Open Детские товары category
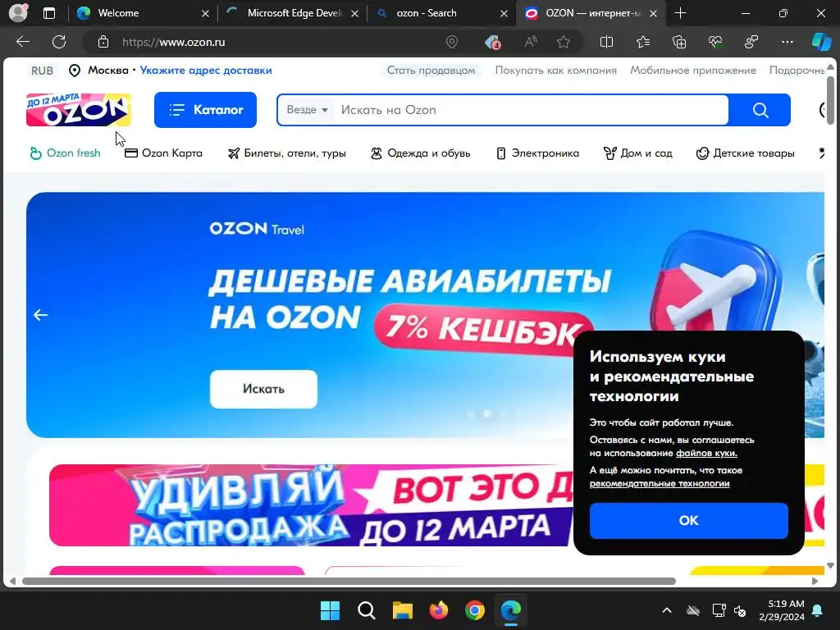Image resolution: width=840 pixels, height=630 pixels. pos(745,153)
